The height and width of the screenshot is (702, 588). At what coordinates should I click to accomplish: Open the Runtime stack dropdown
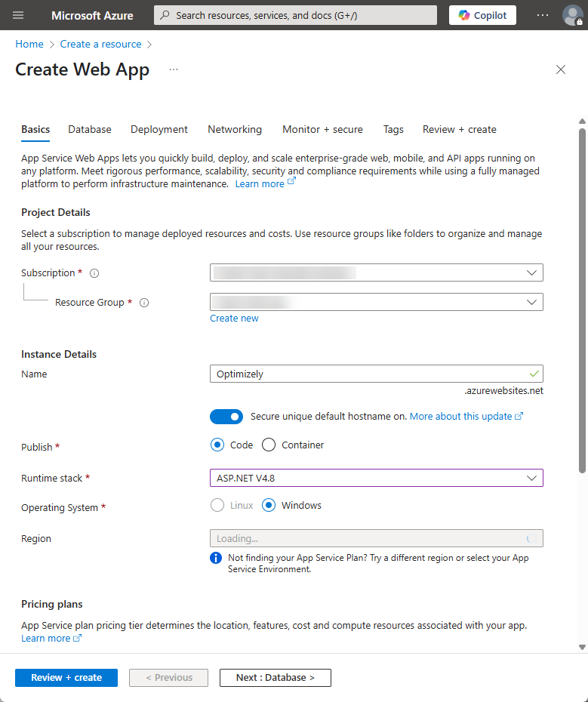pyautogui.click(x=376, y=478)
